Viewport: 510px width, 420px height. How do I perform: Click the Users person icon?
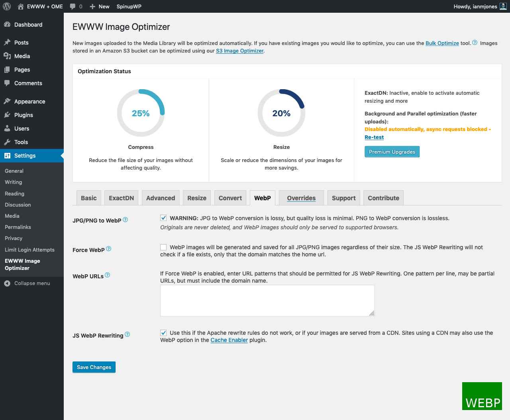(7, 128)
